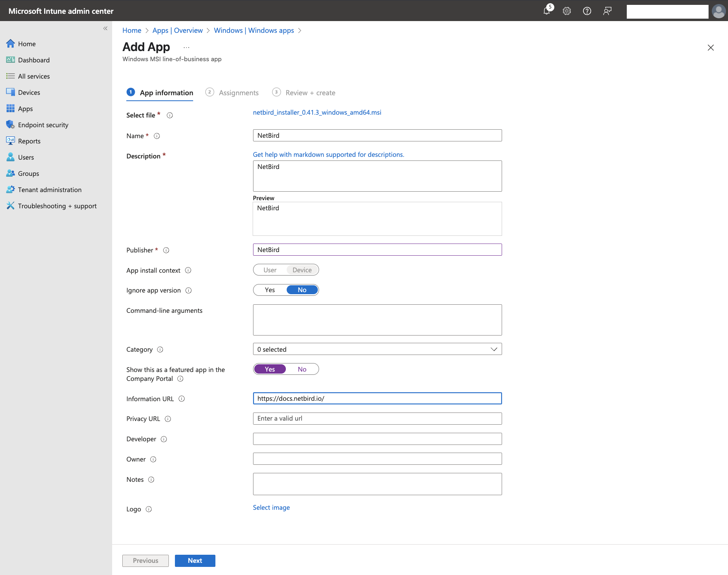Set featured app toggle to No
Viewport: 728px width, 575px height.
tap(302, 370)
